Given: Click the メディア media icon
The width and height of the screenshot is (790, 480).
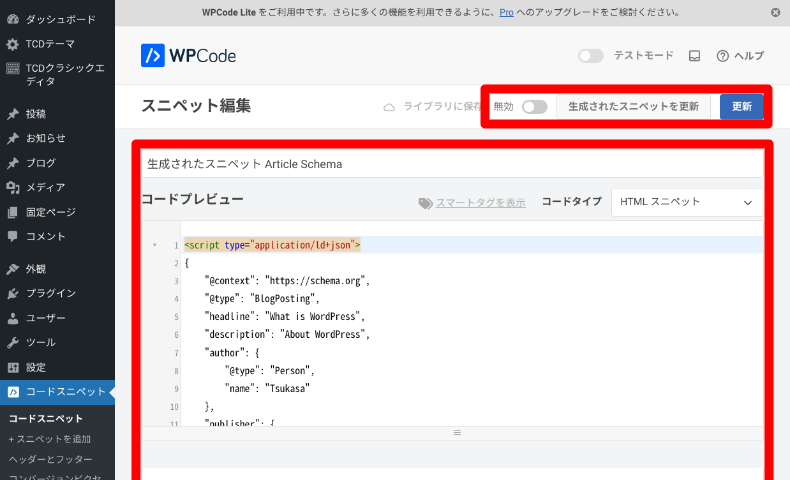Looking at the screenshot, I should tap(13, 187).
